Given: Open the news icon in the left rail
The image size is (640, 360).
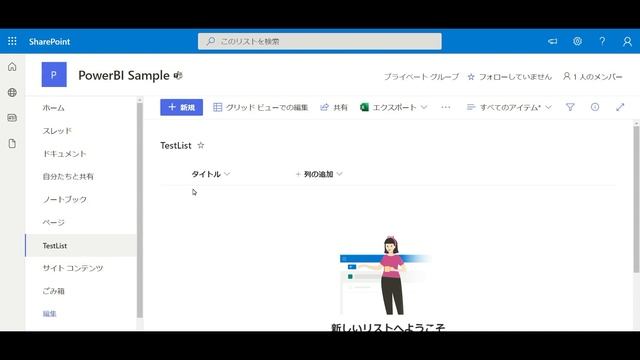Looking at the screenshot, I should click(x=12, y=118).
